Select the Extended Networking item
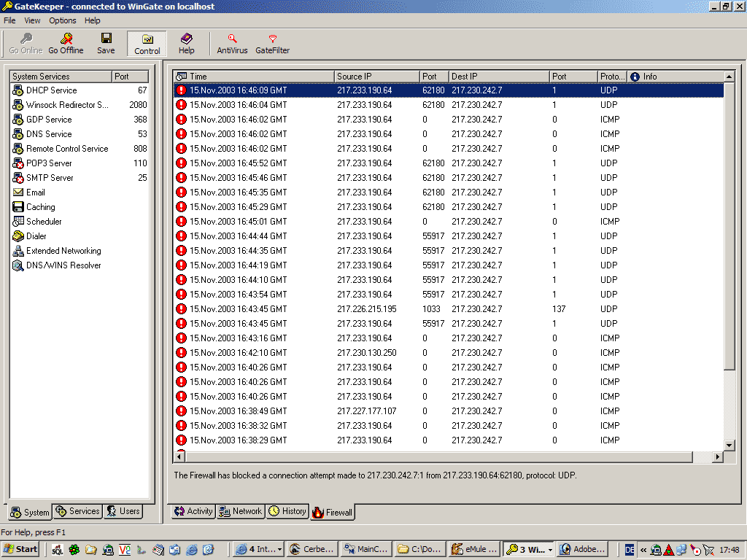Image resolution: width=747 pixels, height=560 pixels. tap(57, 251)
